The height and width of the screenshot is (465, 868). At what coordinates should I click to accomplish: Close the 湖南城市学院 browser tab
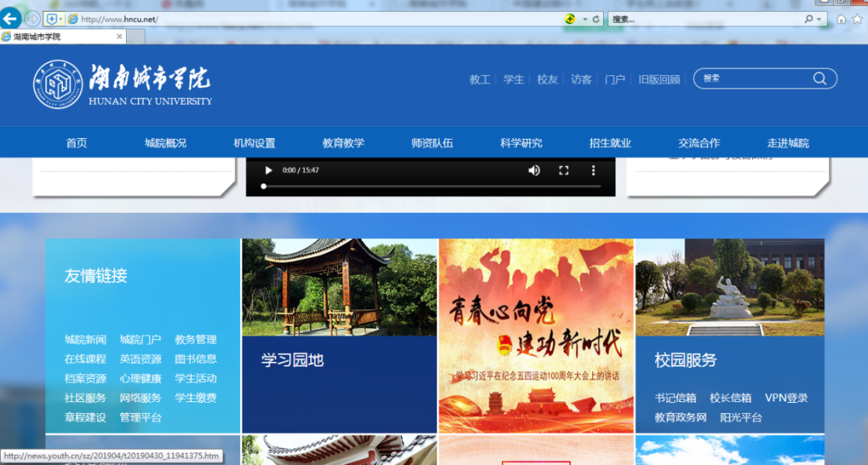coord(119,36)
